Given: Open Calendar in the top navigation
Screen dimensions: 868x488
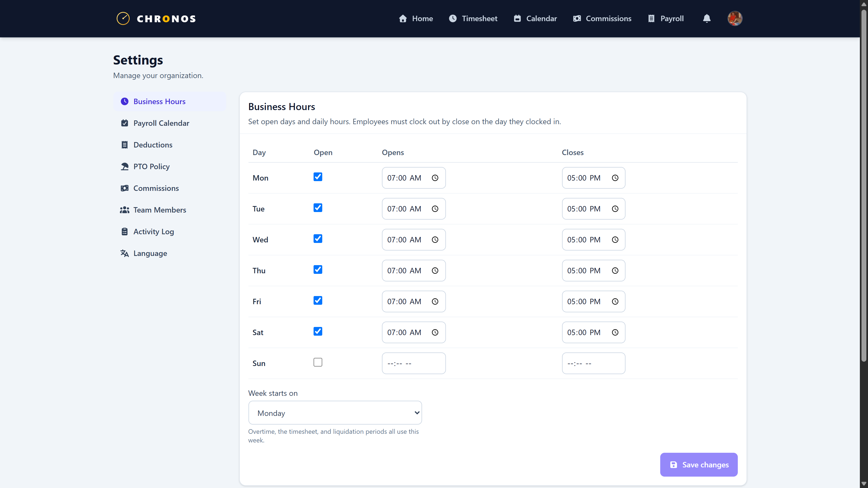Looking at the screenshot, I should coord(535,18).
